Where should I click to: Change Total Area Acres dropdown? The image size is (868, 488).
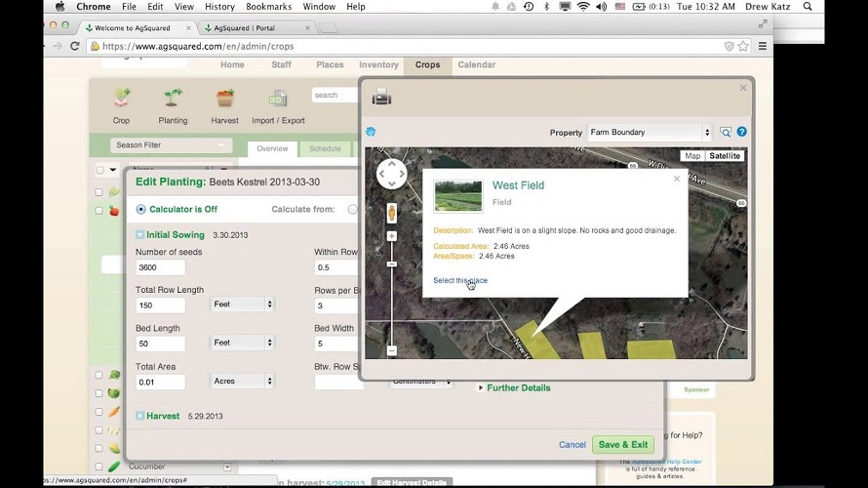pos(242,381)
